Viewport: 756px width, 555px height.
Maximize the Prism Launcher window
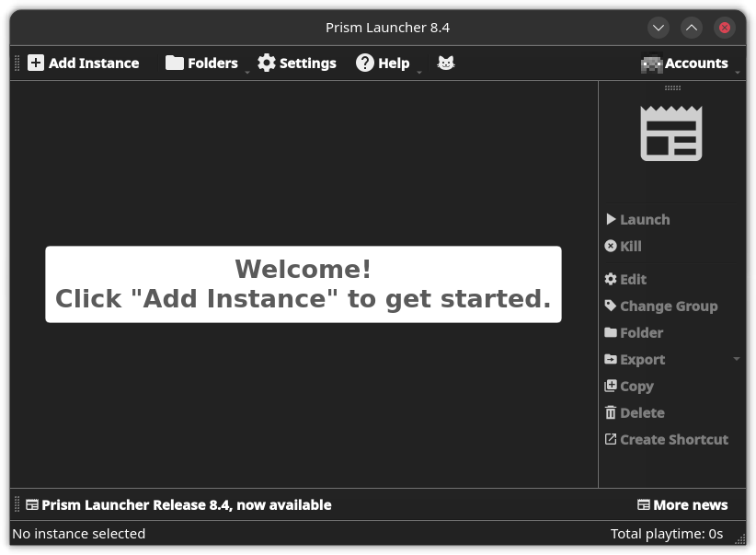coord(692,28)
